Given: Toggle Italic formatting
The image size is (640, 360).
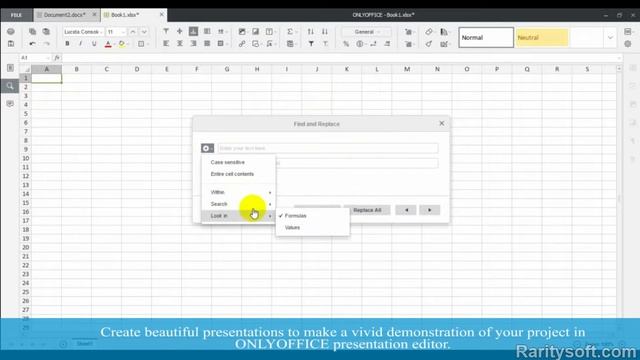Looking at the screenshot, I should coord(80,43).
